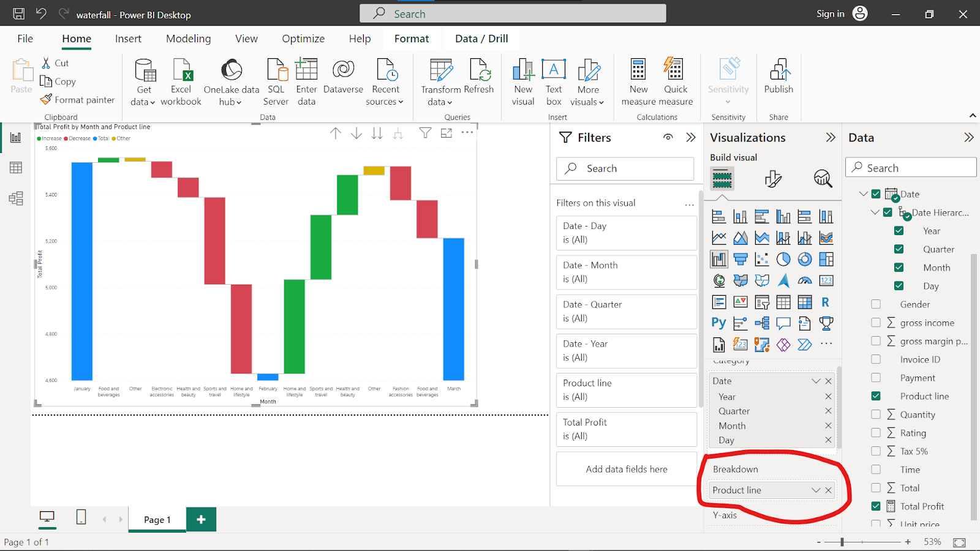Collapse the Date table in Data pane
Image resolution: width=980 pixels, height=551 pixels.
pyautogui.click(x=863, y=194)
